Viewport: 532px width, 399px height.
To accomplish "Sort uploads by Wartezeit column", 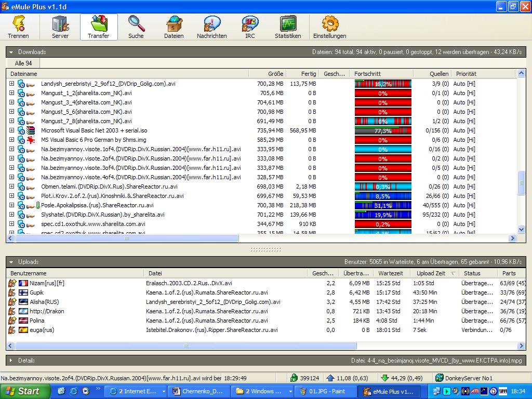I will [x=391, y=273].
